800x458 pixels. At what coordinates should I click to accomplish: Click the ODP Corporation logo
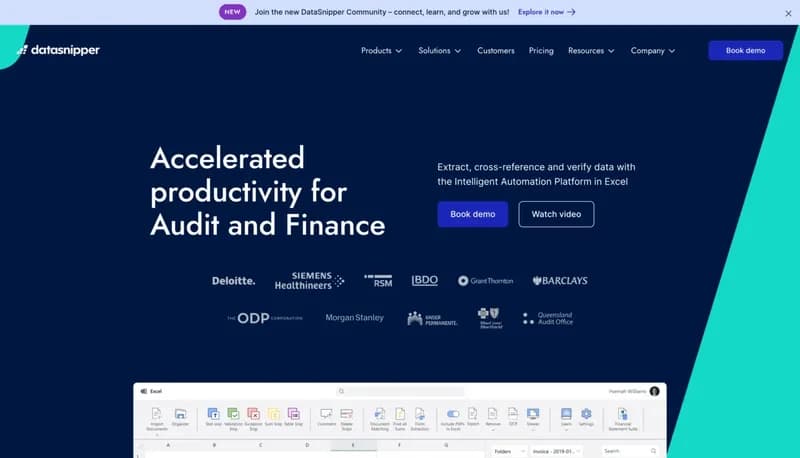(x=265, y=318)
